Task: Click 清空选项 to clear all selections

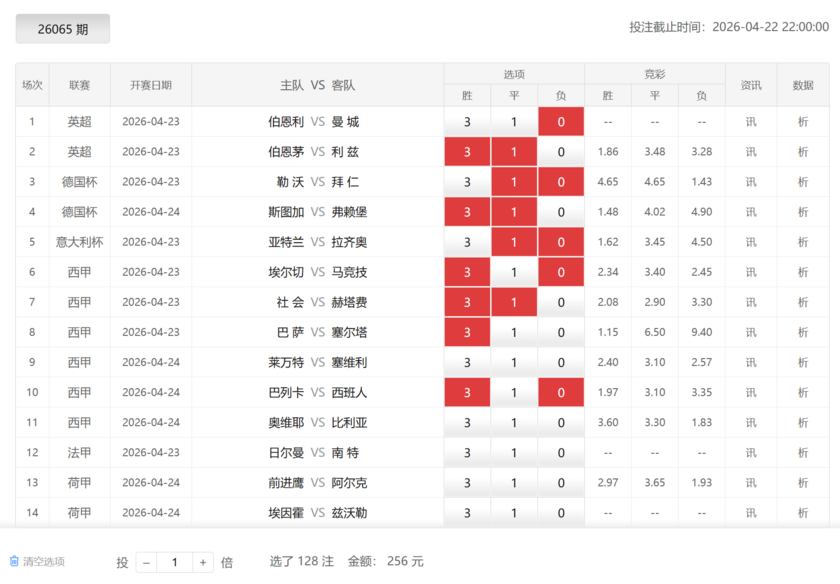Action: point(41,562)
